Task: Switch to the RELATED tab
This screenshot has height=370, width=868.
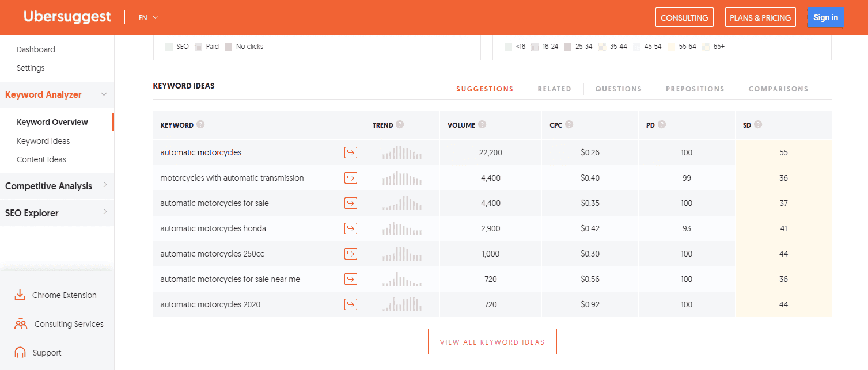Action: 554,89
